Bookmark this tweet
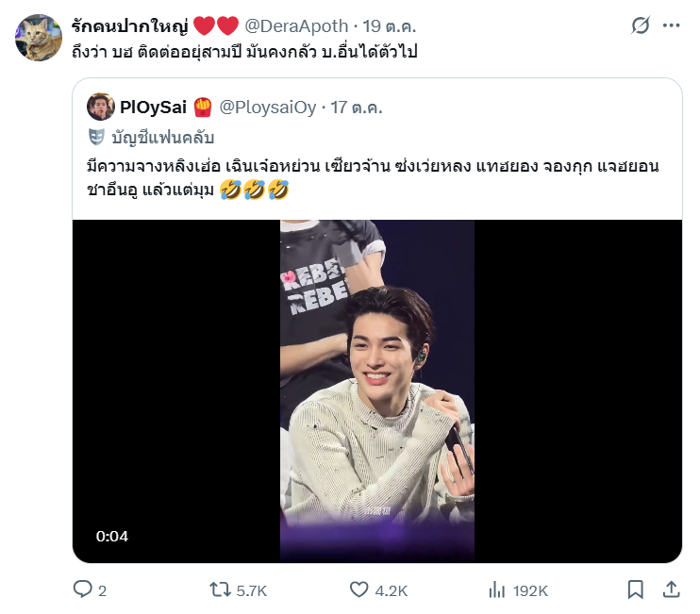 [x=635, y=589]
